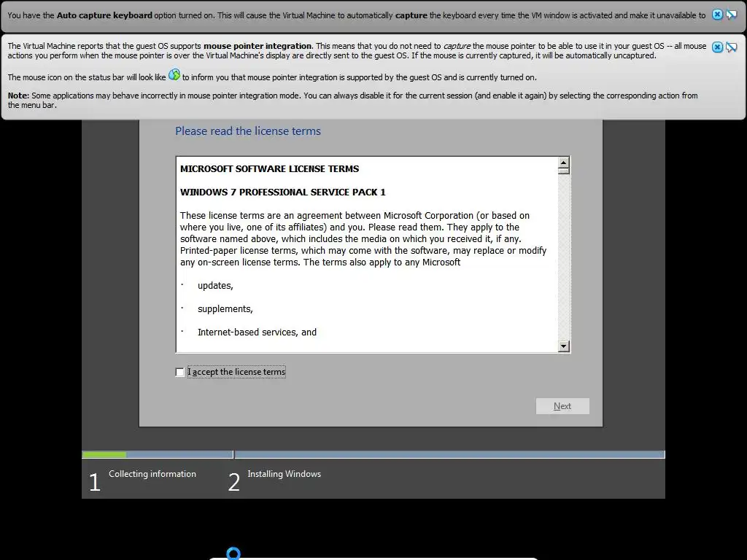Click the 'supplements,' bullet item
Image resolution: width=747 pixels, height=560 pixels.
pos(225,309)
